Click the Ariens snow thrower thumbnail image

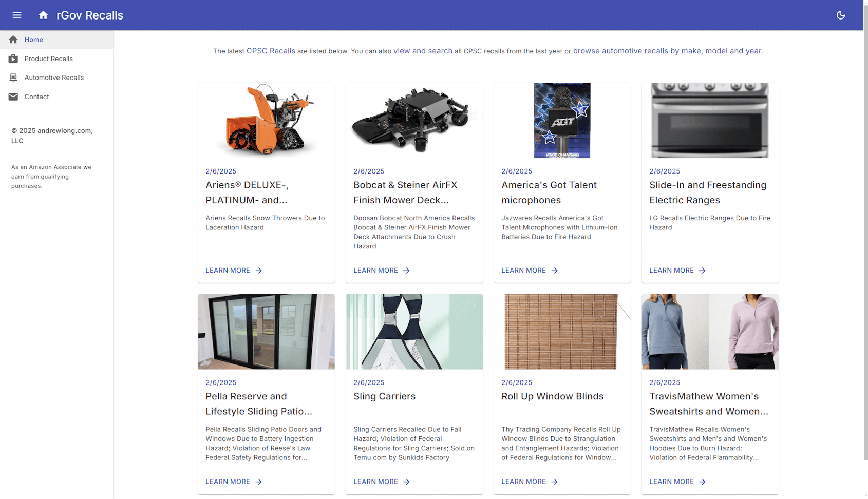pyautogui.click(x=266, y=121)
